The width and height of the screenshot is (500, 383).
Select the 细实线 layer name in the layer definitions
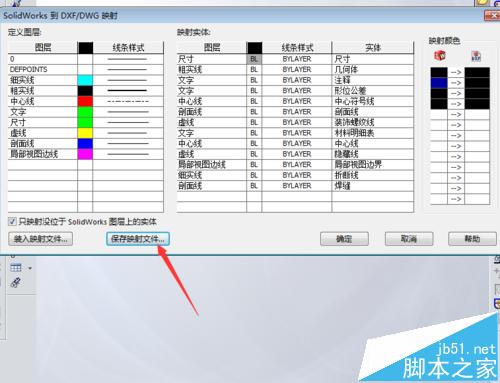click(x=43, y=80)
